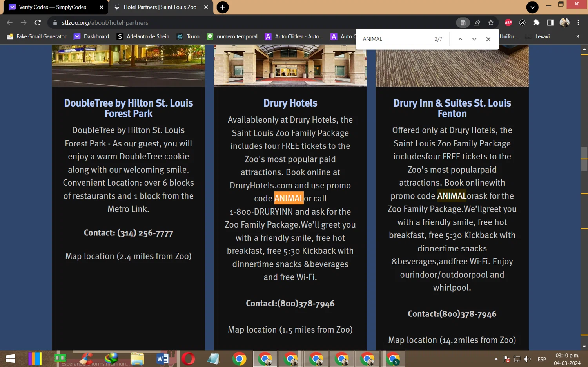This screenshot has width=588, height=367.
Task: Open a new browser tab
Action: (x=223, y=7)
